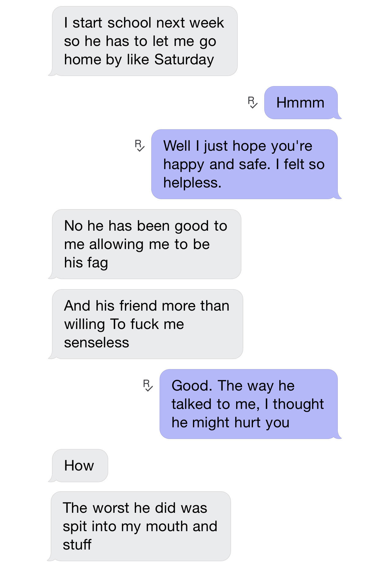
Task: Click read receipt icon next to 'Well I just hope'
Action: (x=140, y=146)
